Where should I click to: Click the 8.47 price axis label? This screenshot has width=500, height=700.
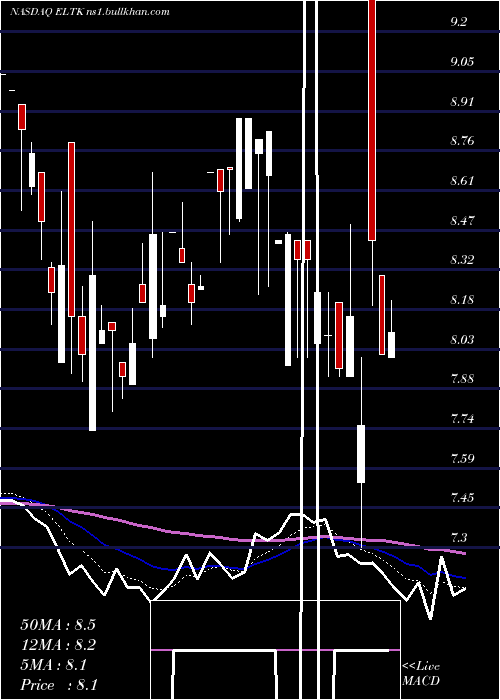[462, 221]
